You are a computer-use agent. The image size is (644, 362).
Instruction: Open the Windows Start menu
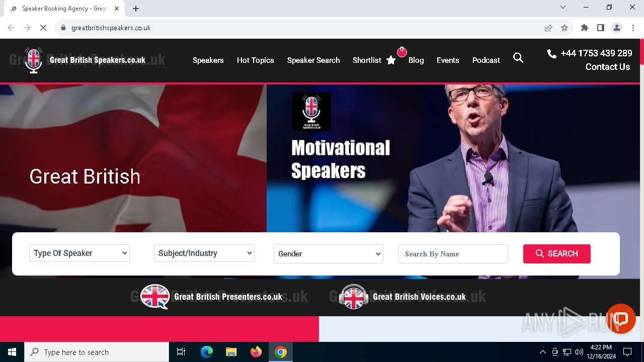click(x=12, y=352)
